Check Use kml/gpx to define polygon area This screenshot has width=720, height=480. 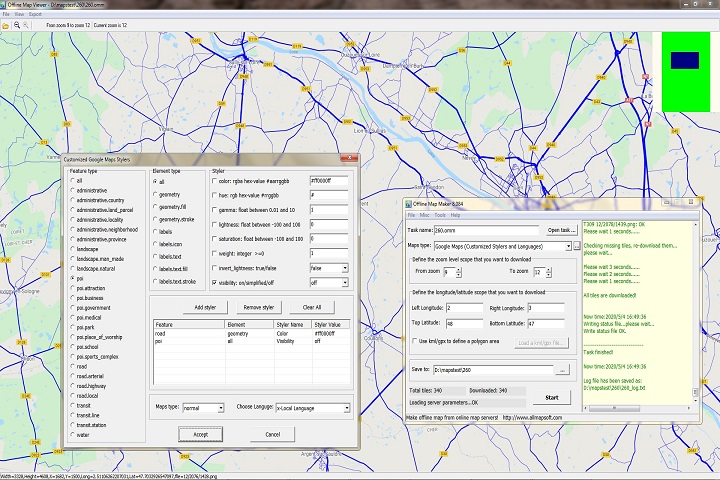pos(412,342)
